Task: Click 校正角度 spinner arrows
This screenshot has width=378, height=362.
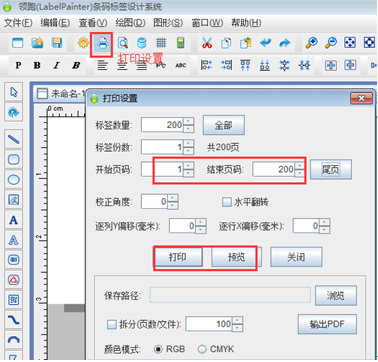Action: [x=173, y=202]
